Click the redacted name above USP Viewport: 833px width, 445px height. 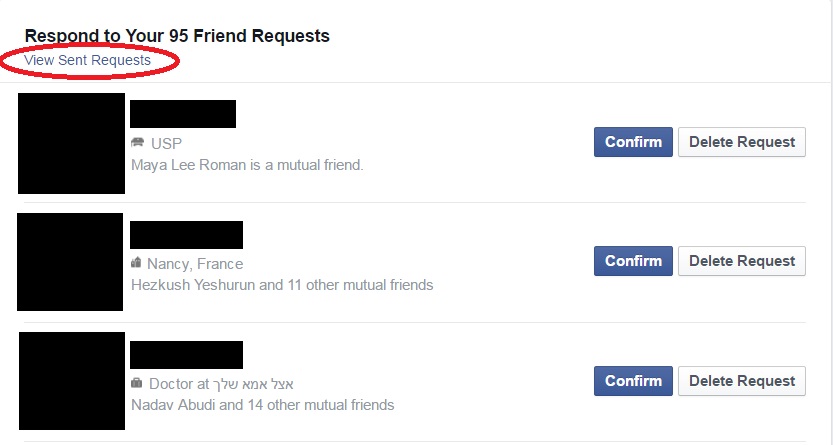pyautogui.click(x=183, y=114)
